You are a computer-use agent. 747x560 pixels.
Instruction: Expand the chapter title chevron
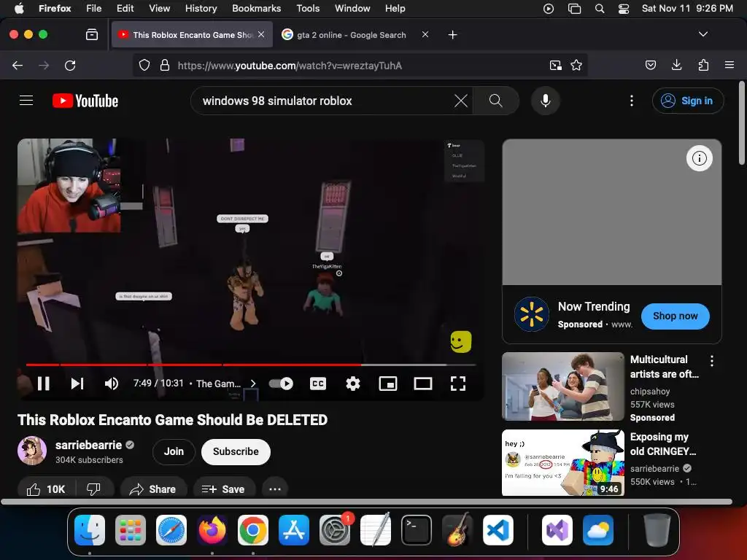pos(253,384)
